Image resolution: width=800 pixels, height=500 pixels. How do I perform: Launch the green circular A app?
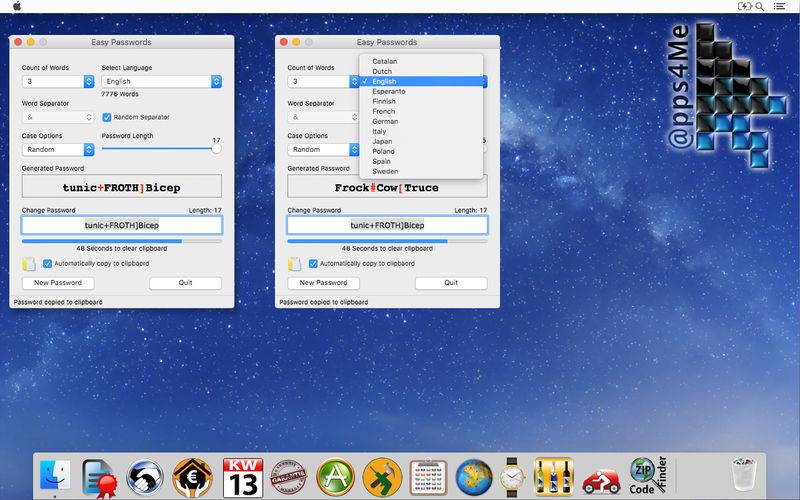click(x=335, y=478)
